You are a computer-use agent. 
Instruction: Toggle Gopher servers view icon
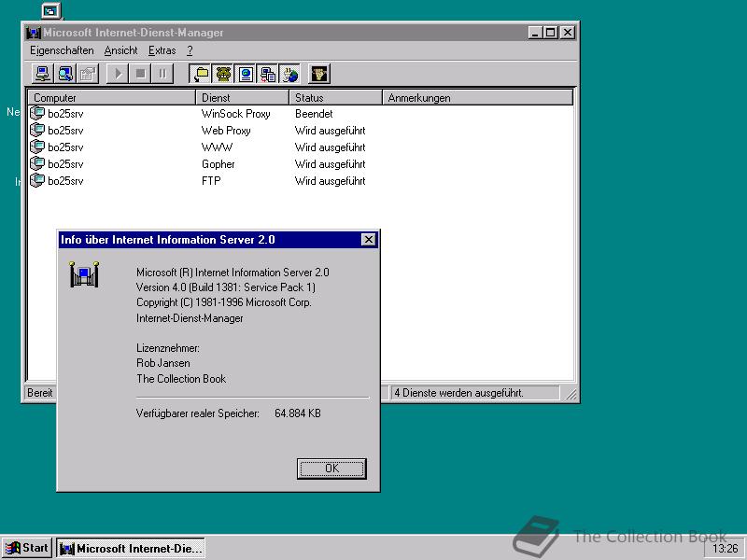click(223, 74)
